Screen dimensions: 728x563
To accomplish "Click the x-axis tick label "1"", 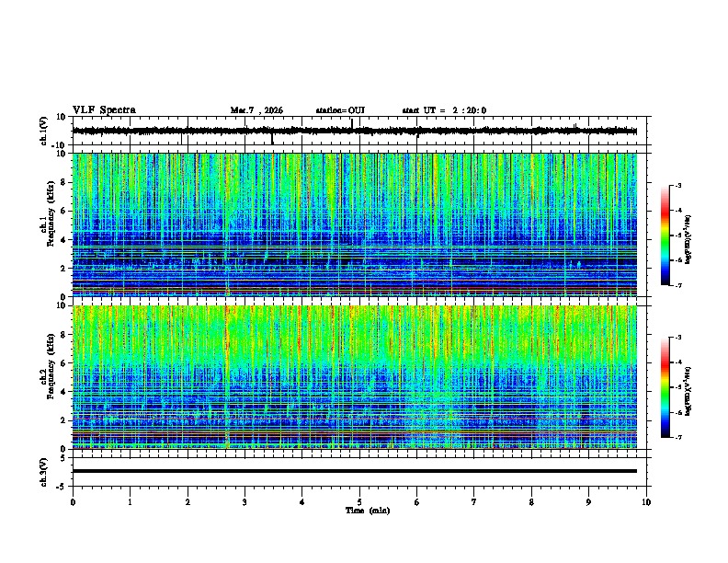I will 130,502.
